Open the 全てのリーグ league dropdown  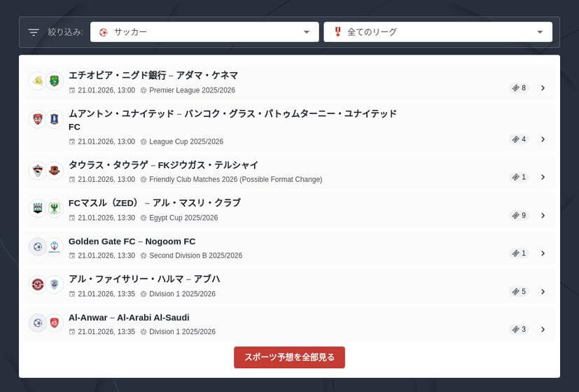pyautogui.click(x=438, y=32)
